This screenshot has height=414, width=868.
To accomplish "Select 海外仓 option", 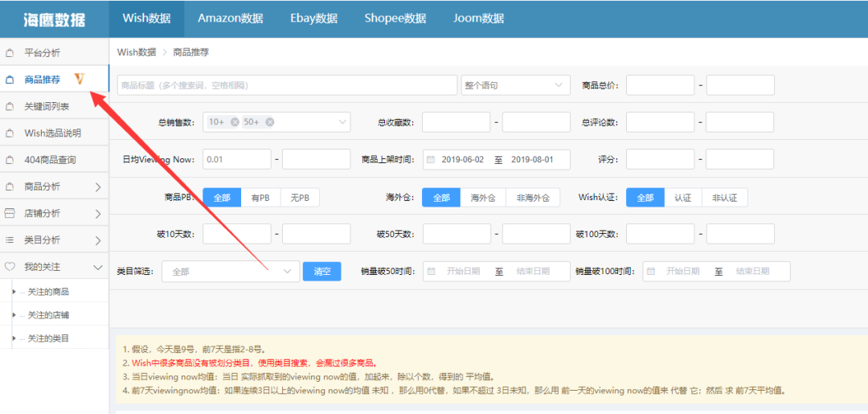I will [483, 198].
